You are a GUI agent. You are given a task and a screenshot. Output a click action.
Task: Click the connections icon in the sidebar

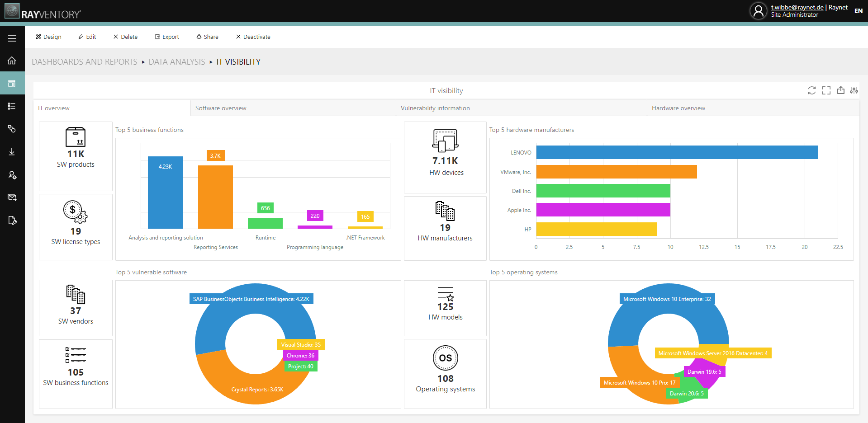tap(12, 129)
